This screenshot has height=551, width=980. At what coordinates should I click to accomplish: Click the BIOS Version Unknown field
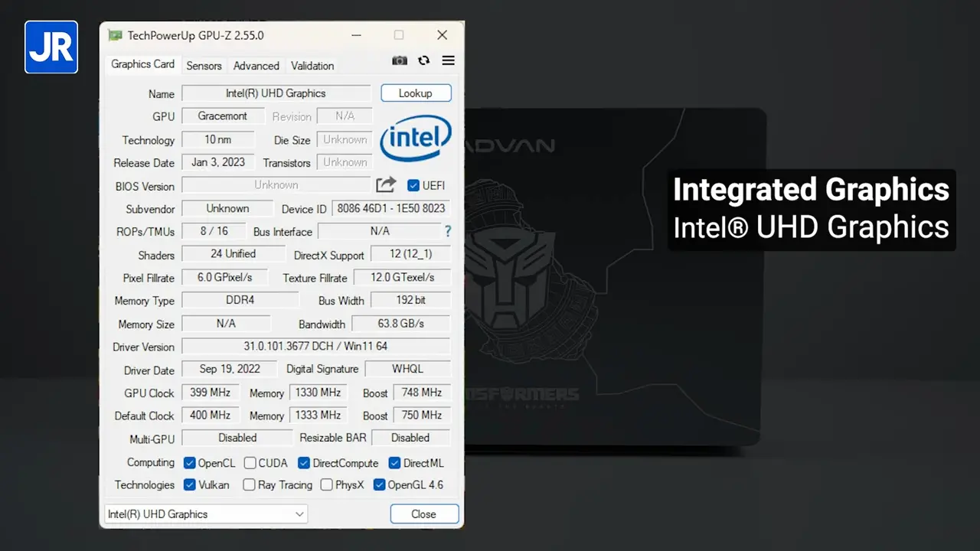tap(276, 185)
